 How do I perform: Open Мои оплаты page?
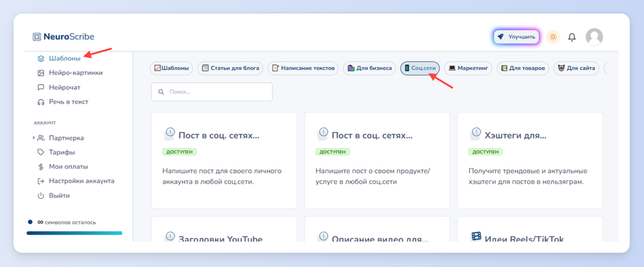(68, 167)
